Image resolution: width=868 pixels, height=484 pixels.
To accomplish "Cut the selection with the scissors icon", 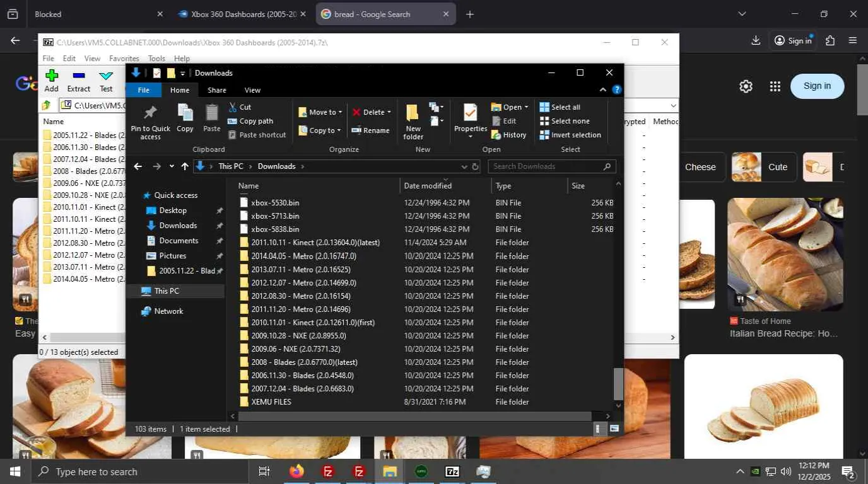I will click(x=239, y=107).
